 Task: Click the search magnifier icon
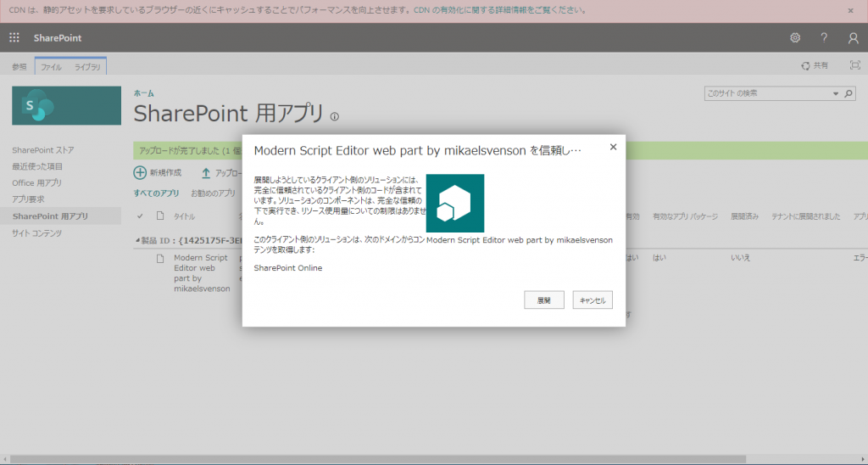848,93
